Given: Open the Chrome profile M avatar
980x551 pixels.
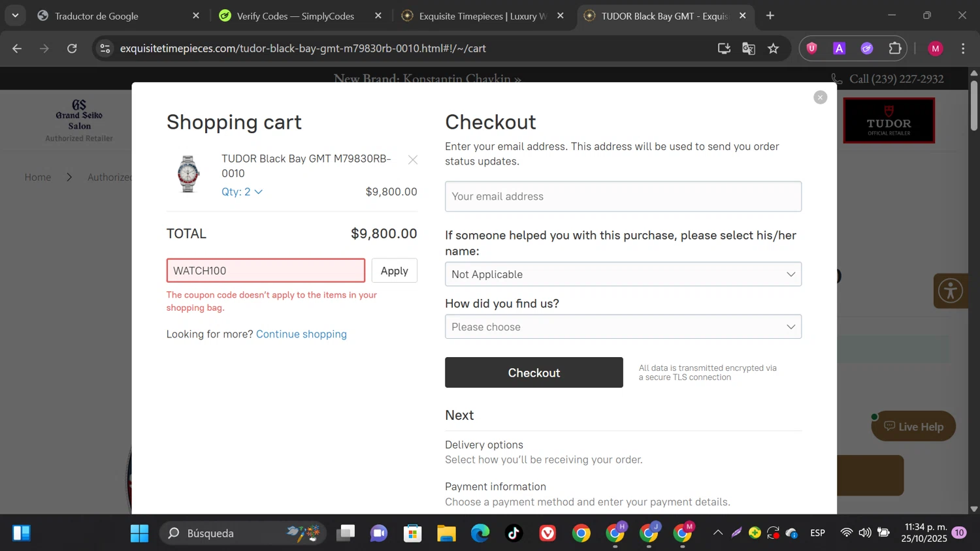Looking at the screenshot, I should pos(936,48).
